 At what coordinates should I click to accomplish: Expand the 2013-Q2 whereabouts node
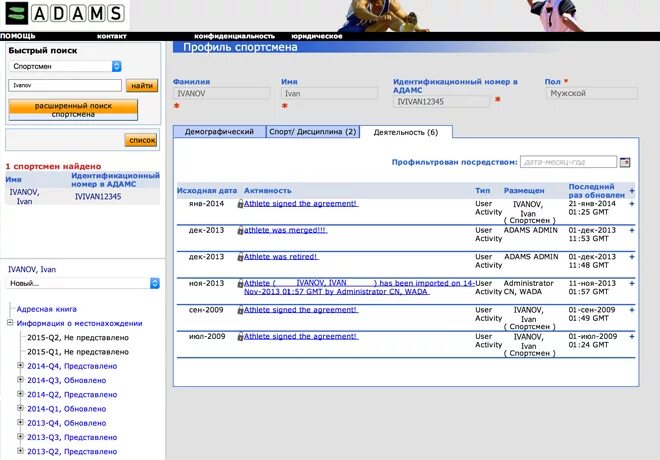pos(20,451)
